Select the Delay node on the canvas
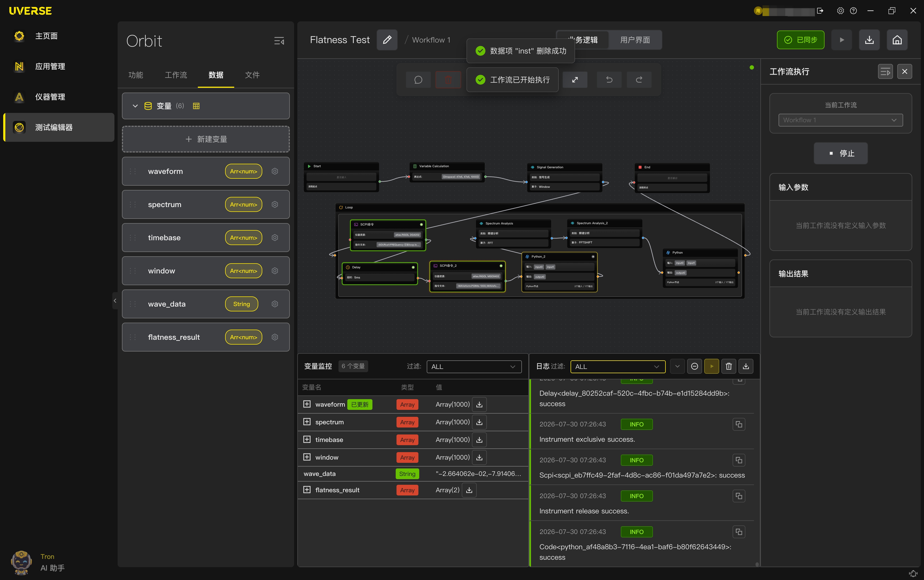The height and width of the screenshot is (580, 924). click(x=380, y=273)
